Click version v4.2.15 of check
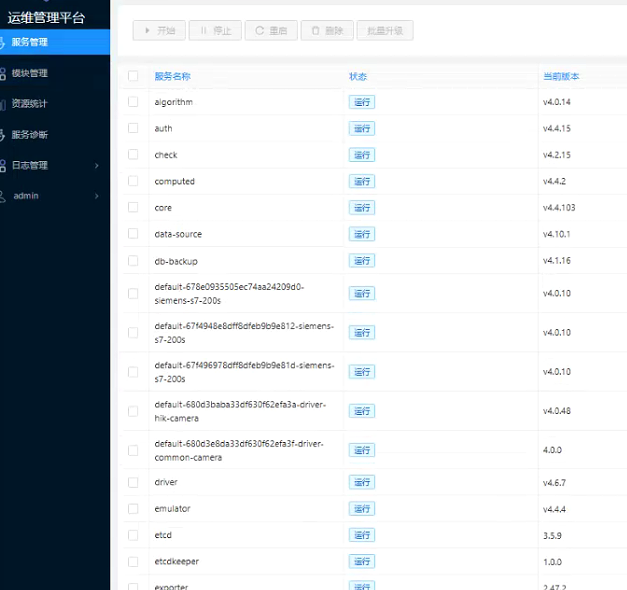The image size is (627, 590). (557, 155)
